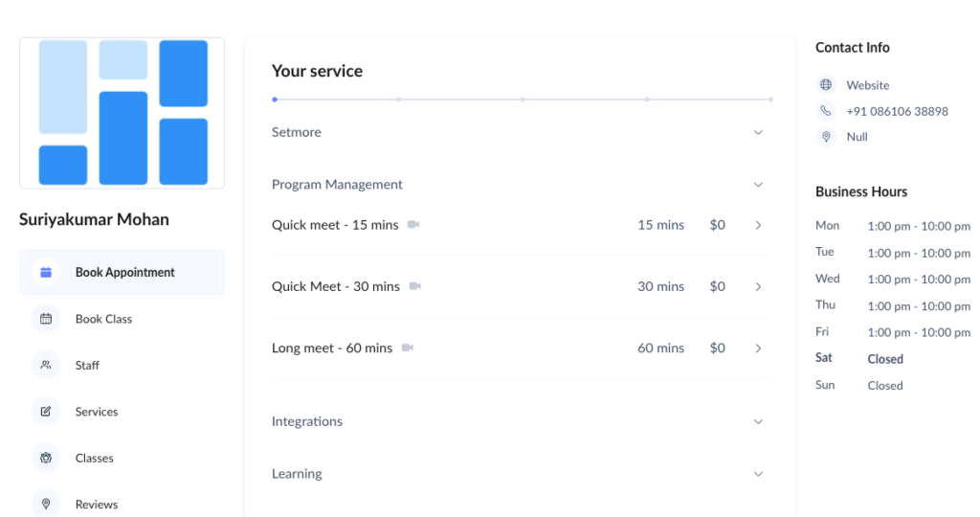The image size is (980, 517).
Task: Expand the Learning category chevron
Action: pos(758,474)
